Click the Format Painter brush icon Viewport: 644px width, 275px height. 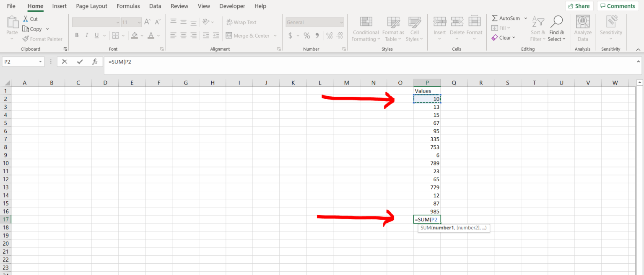click(26, 39)
